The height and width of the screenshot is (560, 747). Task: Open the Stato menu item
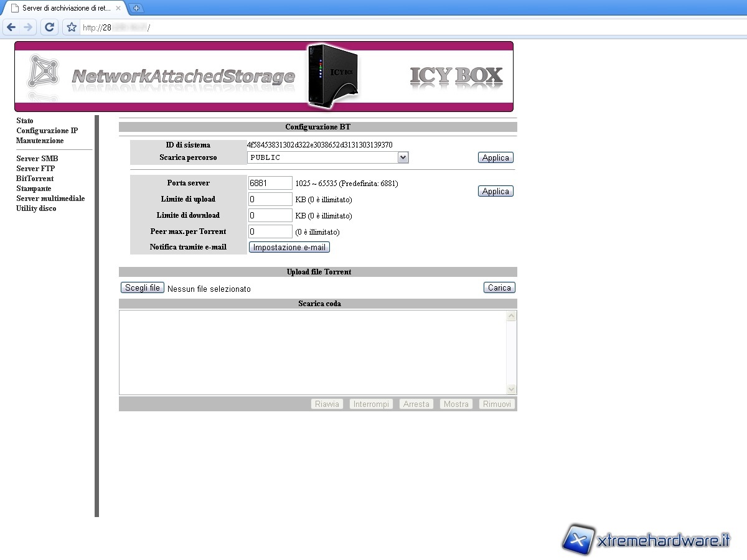tap(25, 121)
